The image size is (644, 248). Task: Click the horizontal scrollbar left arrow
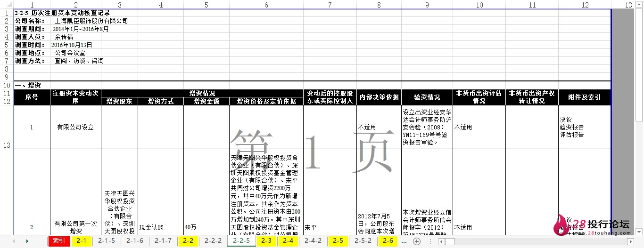440,241
